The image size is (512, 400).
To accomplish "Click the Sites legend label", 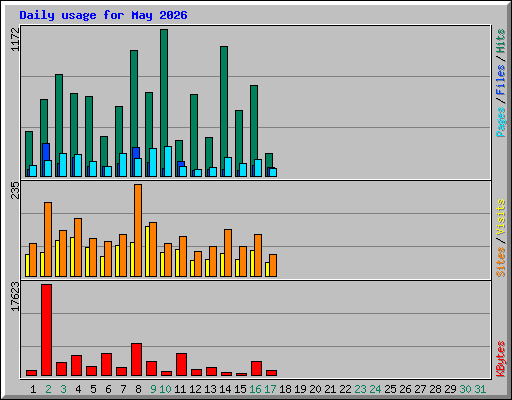I will tap(500, 262).
